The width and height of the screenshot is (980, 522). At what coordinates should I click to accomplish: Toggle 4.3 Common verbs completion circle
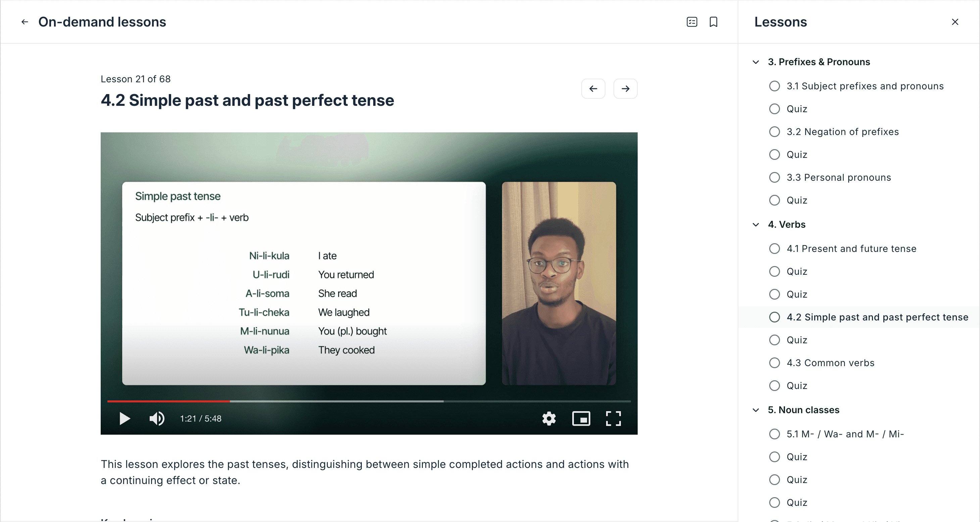pyautogui.click(x=774, y=363)
